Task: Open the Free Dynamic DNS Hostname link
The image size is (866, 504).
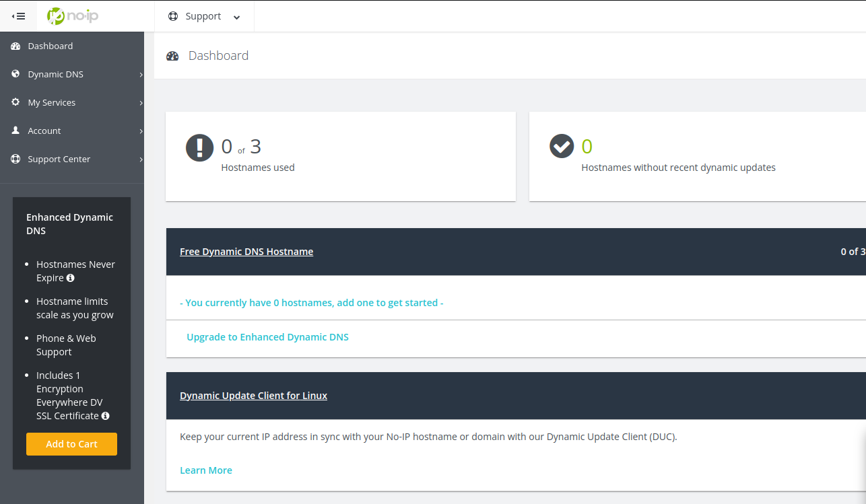Action: click(x=246, y=252)
